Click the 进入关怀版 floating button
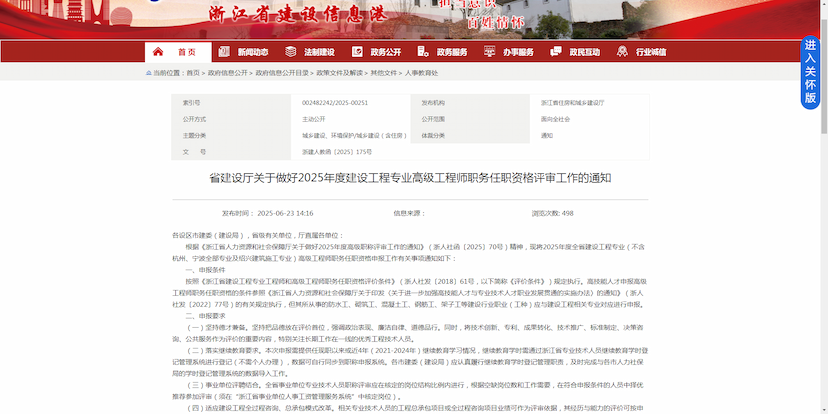 coord(811,73)
